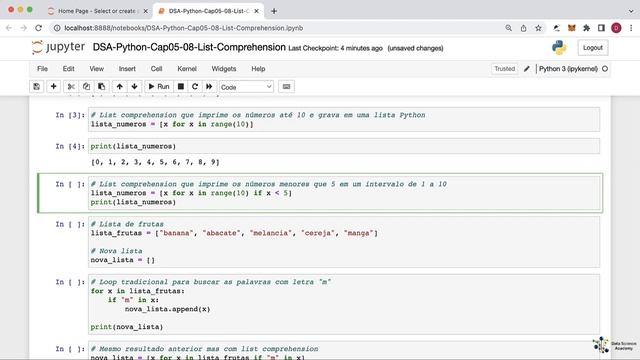This screenshot has width=640, height=360.
Task: Click the nova_lista.append(x) line
Action: 167,309
